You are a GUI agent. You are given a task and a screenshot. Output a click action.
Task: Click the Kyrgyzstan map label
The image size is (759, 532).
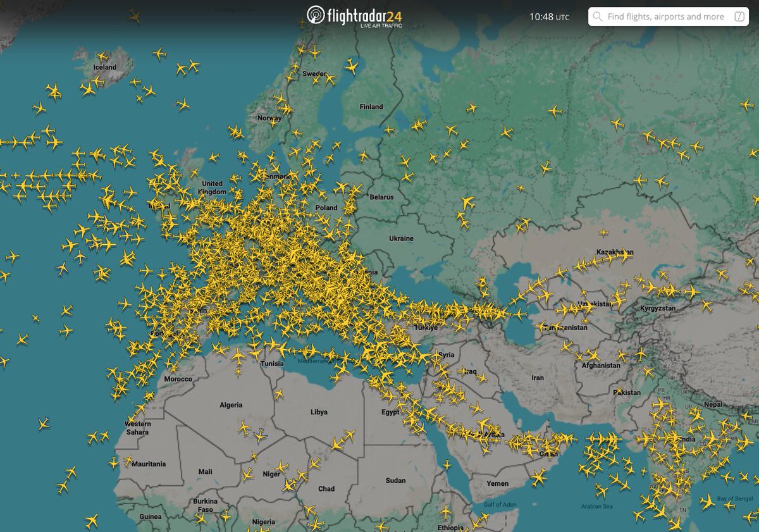(x=657, y=308)
